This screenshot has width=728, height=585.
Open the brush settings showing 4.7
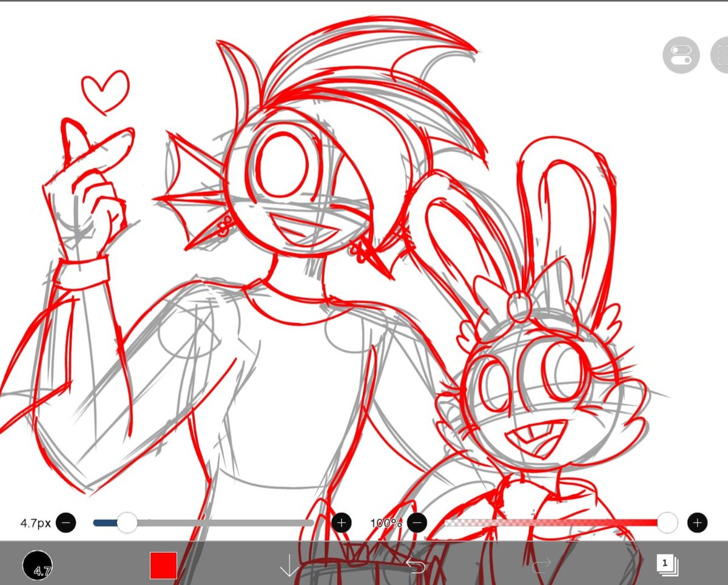(38, 566)
